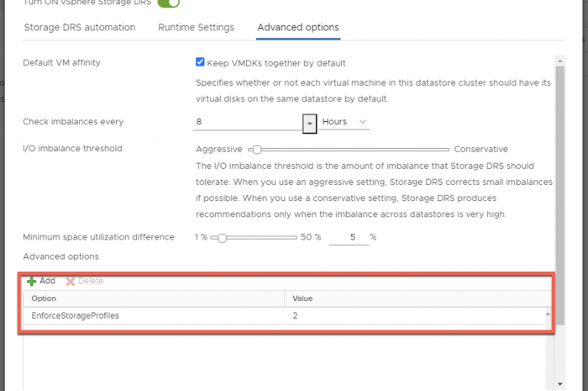The width and height of the screenshot is (588, 391).
Task: Click the Check imbalances every number field
Action: tap(247, 122)
